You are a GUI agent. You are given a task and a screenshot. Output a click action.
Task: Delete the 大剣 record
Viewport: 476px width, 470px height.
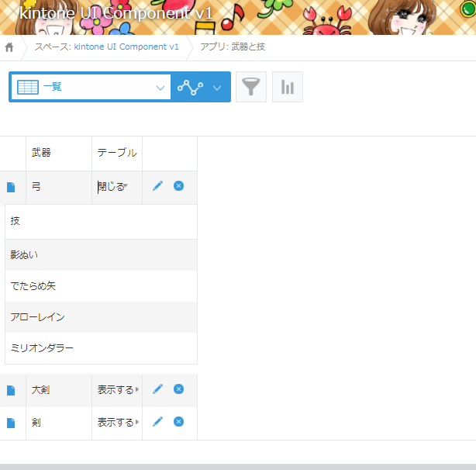pos(178,389)
